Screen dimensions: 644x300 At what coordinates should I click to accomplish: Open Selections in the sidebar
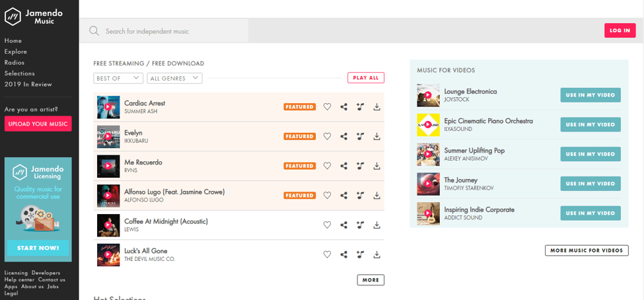(x=20, y=73)
